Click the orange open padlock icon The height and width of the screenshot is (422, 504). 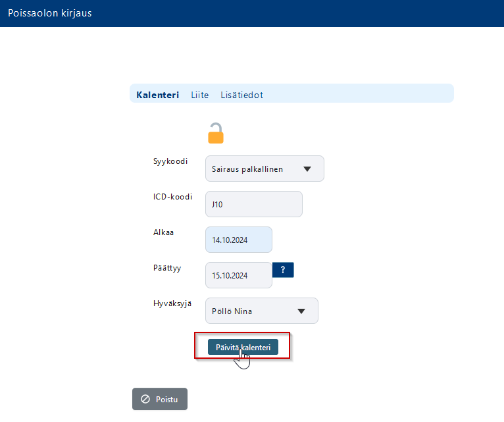(x=216, y=134)
